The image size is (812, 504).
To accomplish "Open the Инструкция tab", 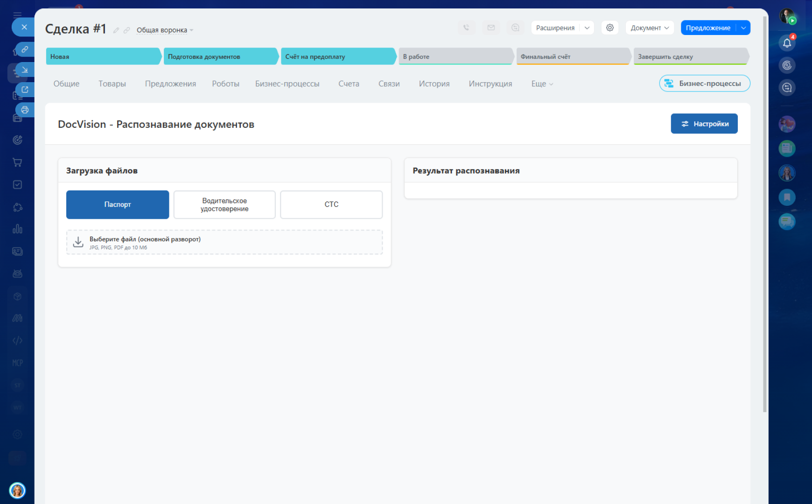I will point(490,84).
